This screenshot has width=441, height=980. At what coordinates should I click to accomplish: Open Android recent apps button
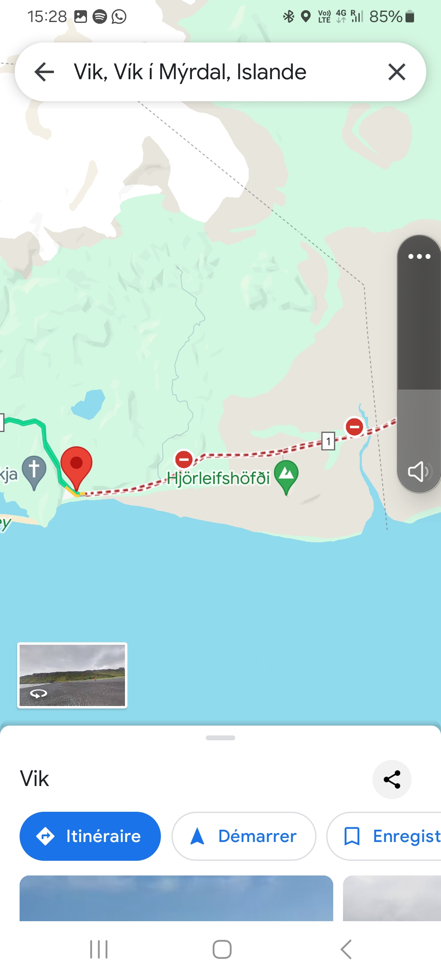click(x=99, y=949)
